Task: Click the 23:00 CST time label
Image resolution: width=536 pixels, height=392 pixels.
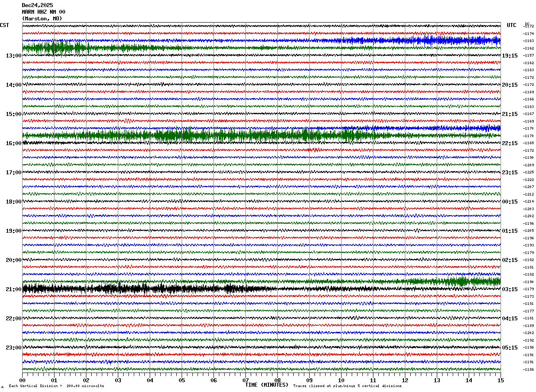Action: pos(14,348)
